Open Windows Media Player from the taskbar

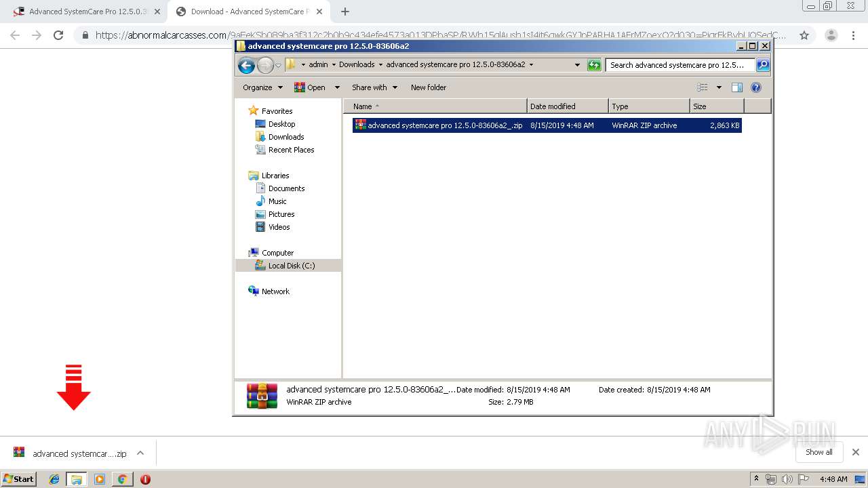[100, 479]
